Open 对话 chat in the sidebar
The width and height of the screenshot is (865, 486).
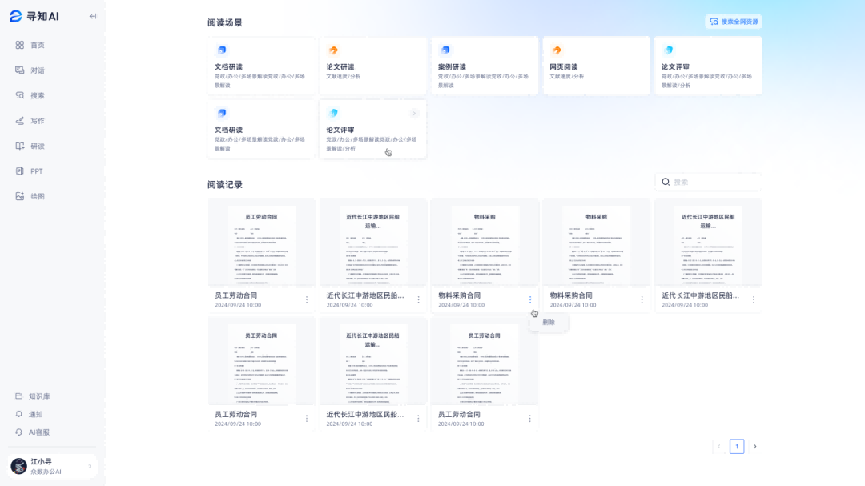pos(37,70)
